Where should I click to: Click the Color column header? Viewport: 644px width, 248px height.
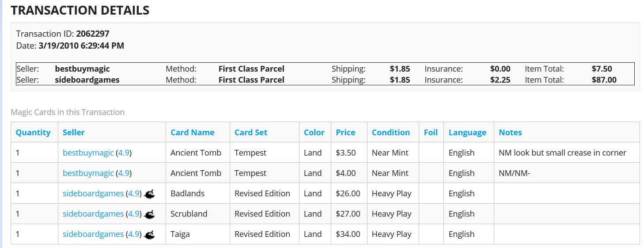coord(314,132)
